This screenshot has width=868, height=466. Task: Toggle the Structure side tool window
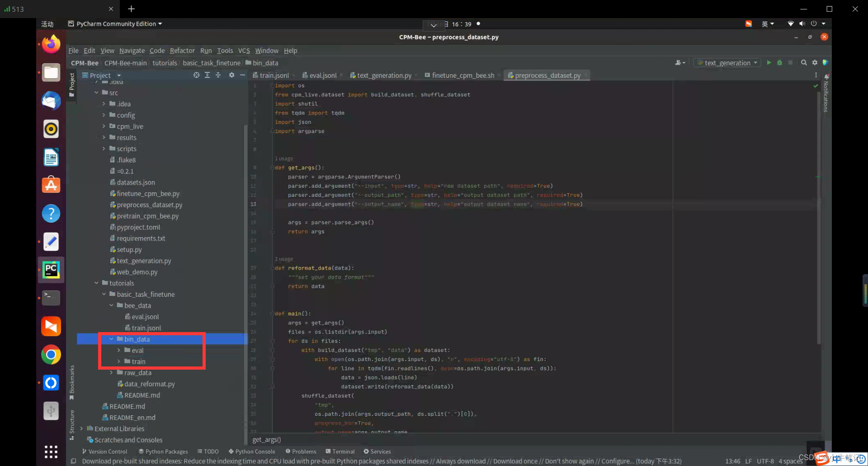71,424
